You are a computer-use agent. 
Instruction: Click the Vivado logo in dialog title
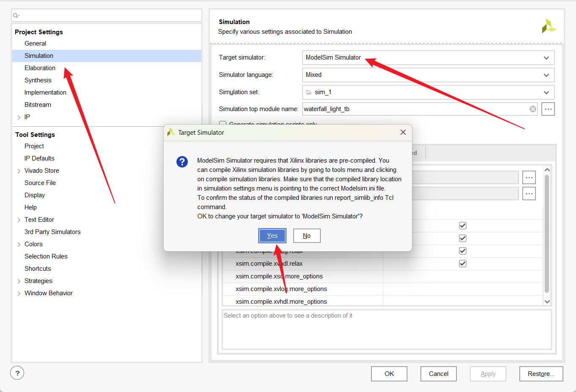[171, 133]
